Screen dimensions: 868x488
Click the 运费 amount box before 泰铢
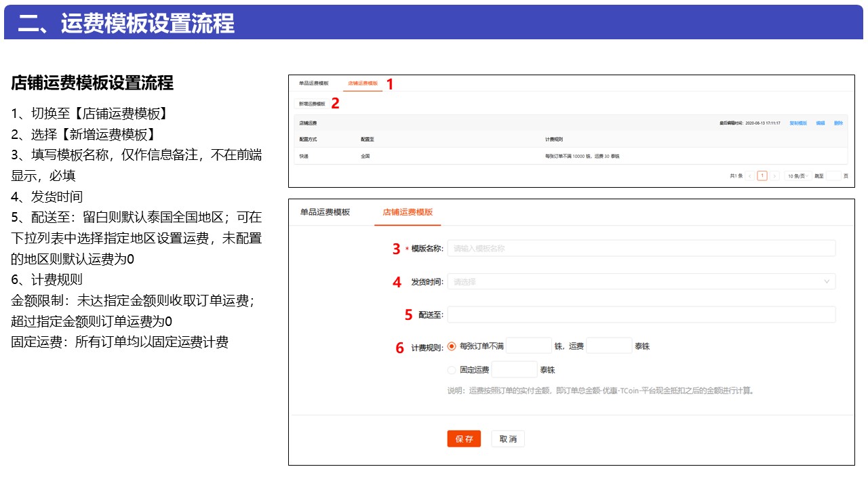tap(609, 346)
